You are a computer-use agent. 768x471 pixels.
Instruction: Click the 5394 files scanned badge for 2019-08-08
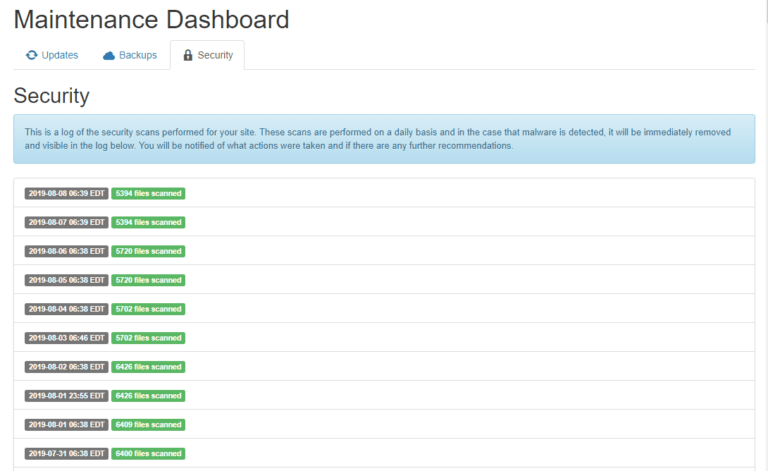point(148,193)
